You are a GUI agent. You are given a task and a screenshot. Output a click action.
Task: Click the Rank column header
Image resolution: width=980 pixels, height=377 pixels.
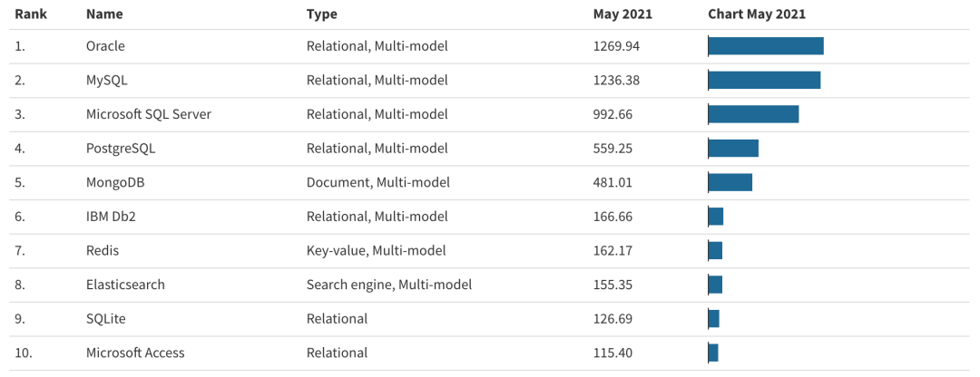pos(31,14)
